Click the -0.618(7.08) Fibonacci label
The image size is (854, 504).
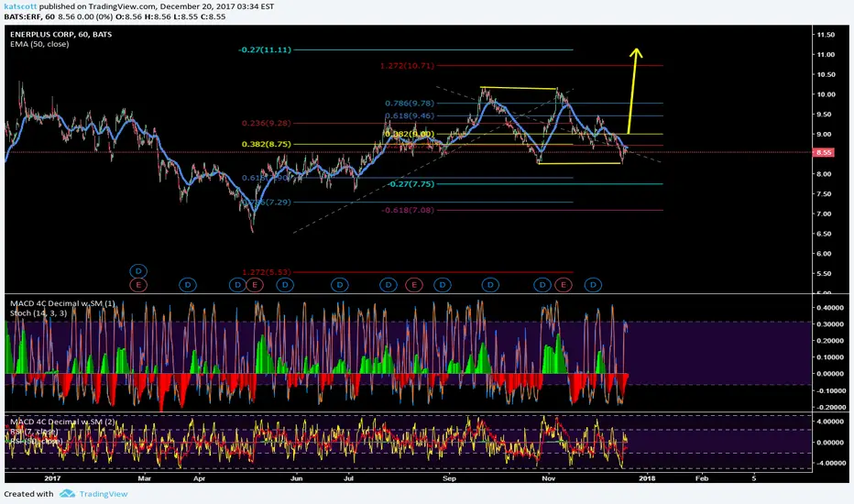(408, 210)
